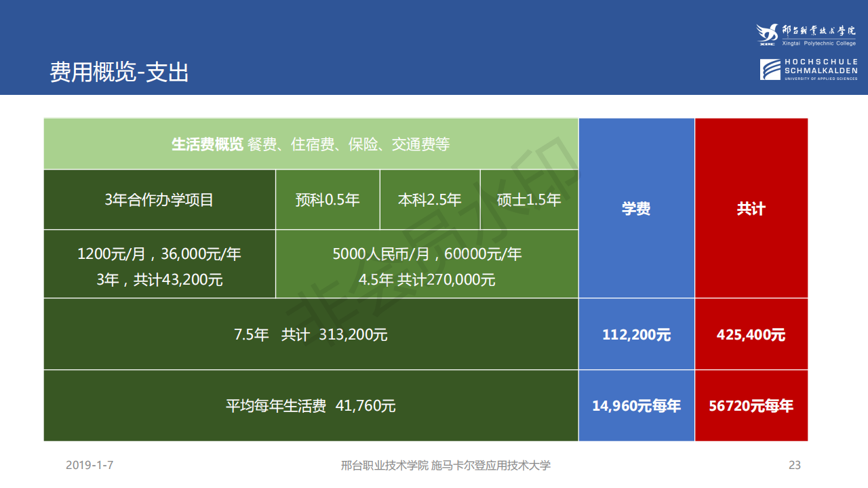
Task: Click the 硕士1.5年 table cell
Action: coord(529,200)
